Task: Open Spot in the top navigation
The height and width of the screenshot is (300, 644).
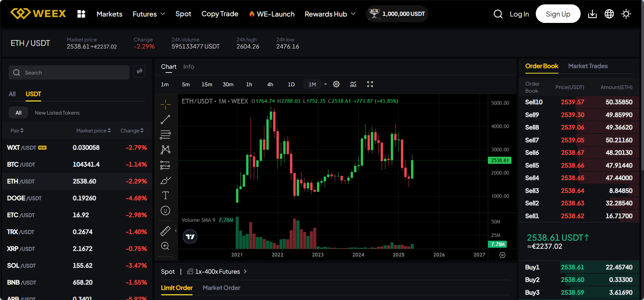Action: pos(183,14)
